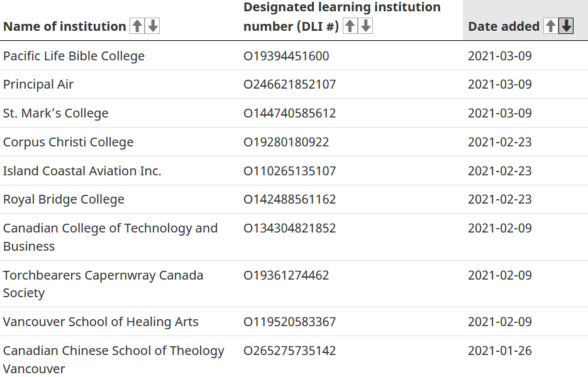
Task: Click DLI number O19394451600
Action: pyautogui.click(x=286, y=56)
